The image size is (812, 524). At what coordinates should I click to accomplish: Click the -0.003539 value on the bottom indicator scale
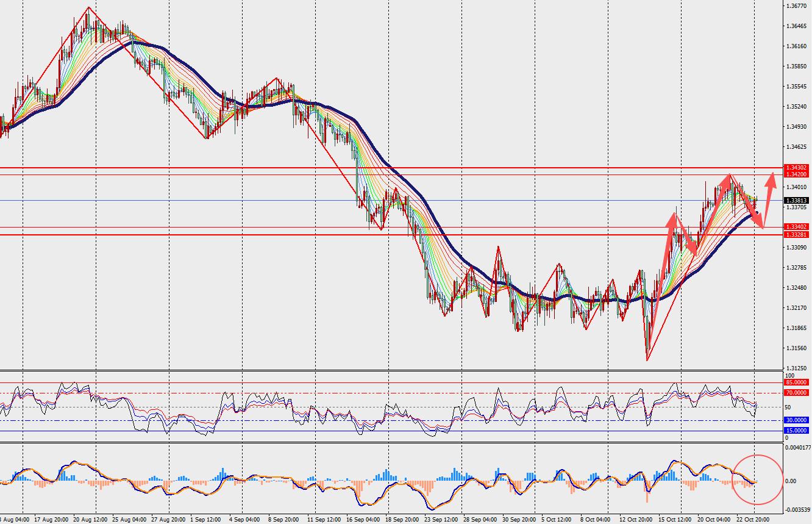point(798,509)
